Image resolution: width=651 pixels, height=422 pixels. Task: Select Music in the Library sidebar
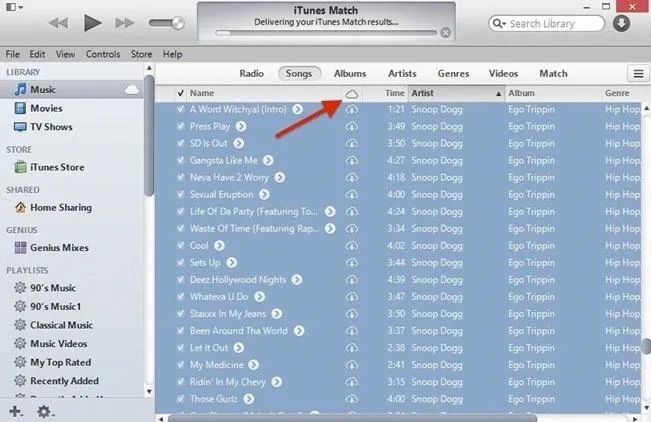[x=72, y=89]
